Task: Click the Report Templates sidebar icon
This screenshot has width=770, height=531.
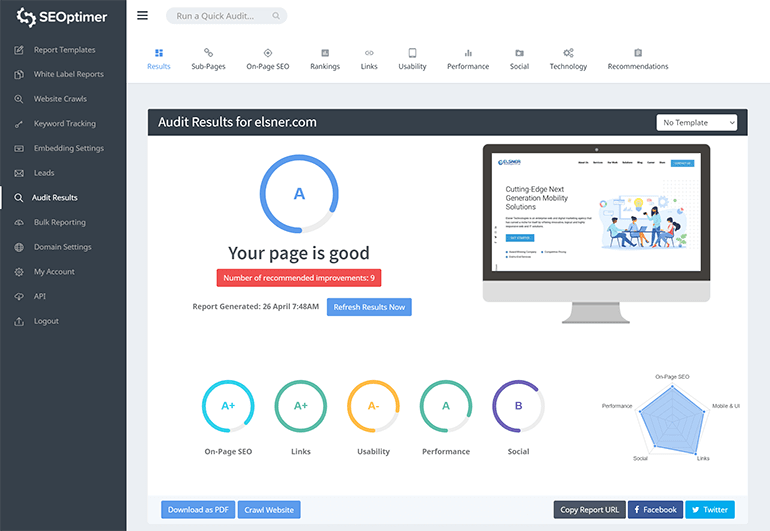Action: click(19, 50)
